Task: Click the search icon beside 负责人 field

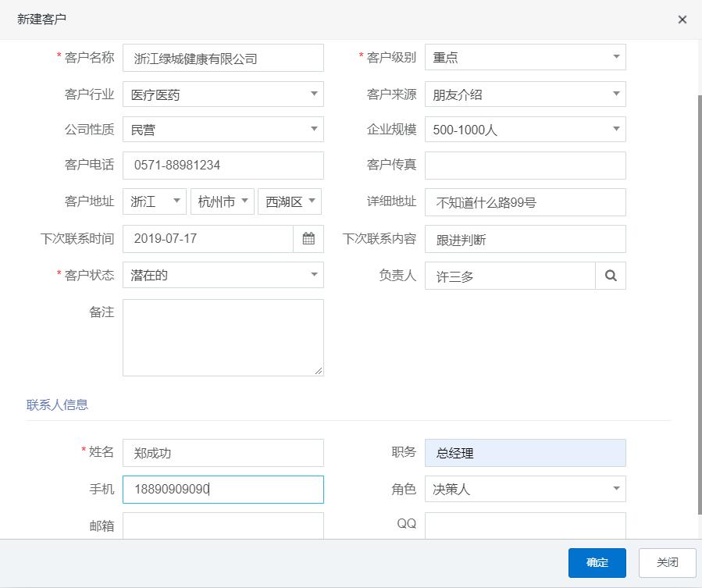Action: coord(611,276)
